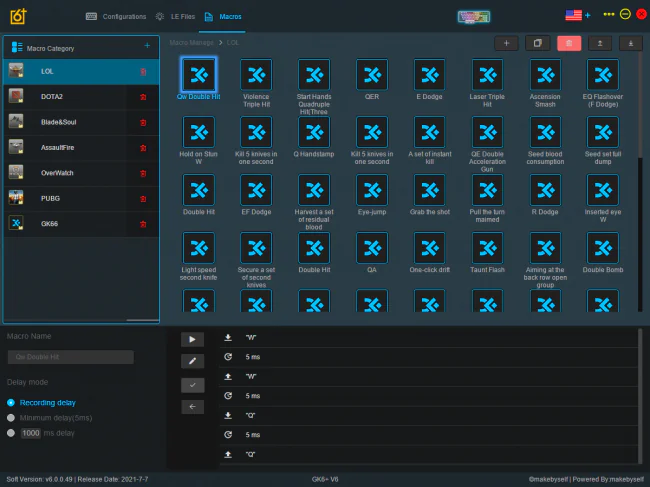
Task: Select the Seed blood consumption macro
Action: 545,133
